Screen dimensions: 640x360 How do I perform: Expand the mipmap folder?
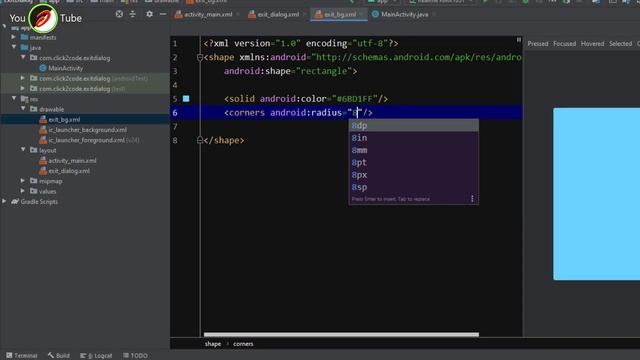pyautogui.click(x=23, y=180)
